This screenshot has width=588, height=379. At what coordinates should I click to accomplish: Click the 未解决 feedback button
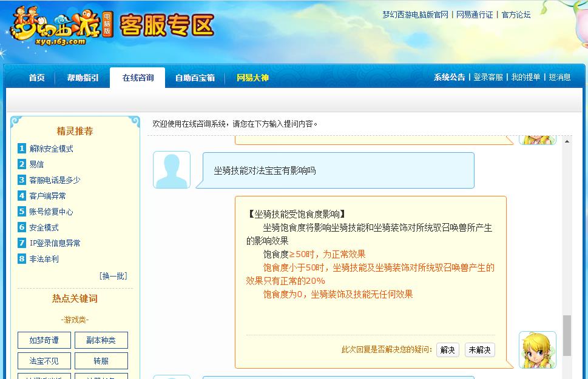[479, 350]
